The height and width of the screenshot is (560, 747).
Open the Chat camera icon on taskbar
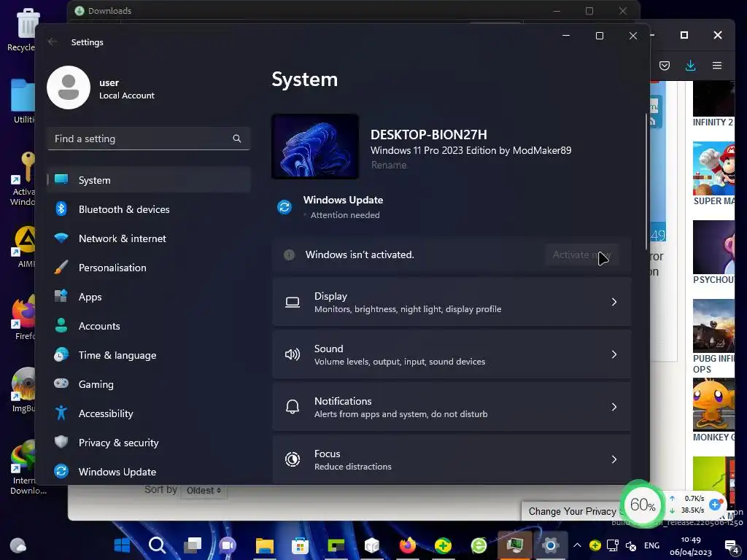click(x=228, y=545)
